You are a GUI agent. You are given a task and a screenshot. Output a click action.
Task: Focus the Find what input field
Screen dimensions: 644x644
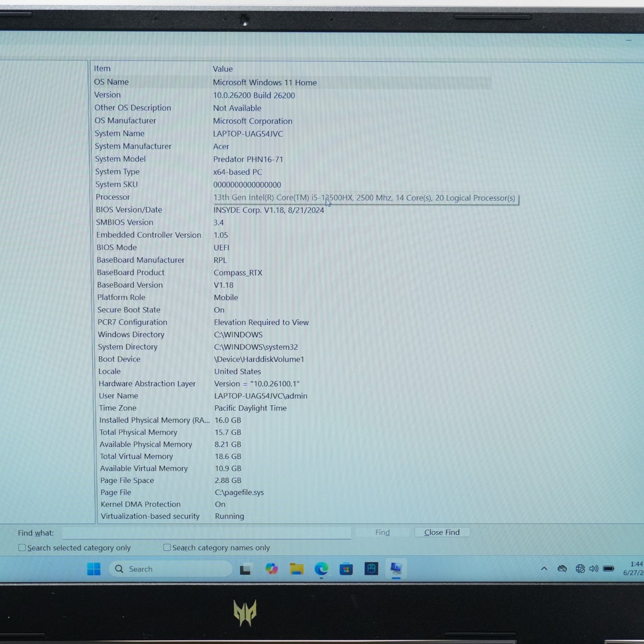[207, 533]
